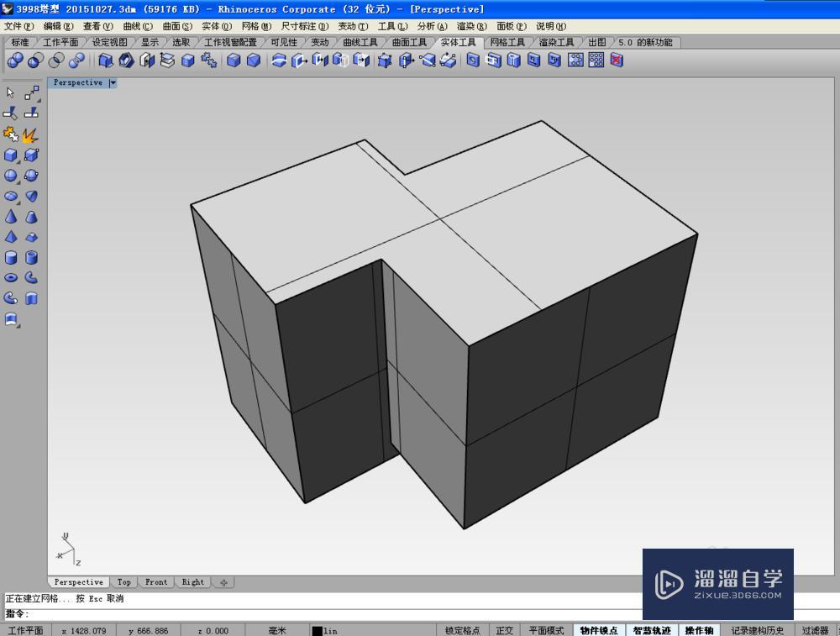Toggle 记录建构历史 in status bar
Image resolution: width=840 pixels, height=636 pixels.
pos(757,631)
